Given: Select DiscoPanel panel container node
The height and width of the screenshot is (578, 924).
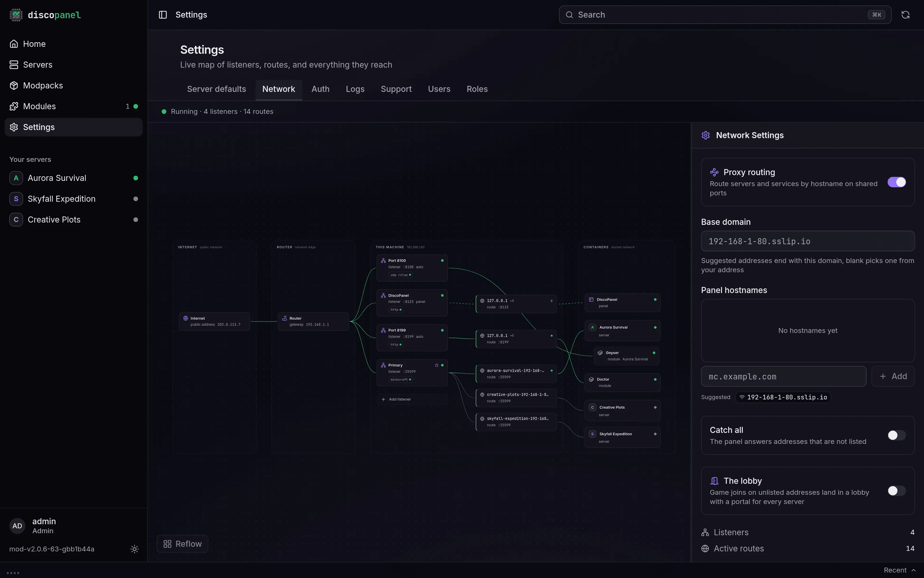Looking at the screenshot, I should pos(622,303).
